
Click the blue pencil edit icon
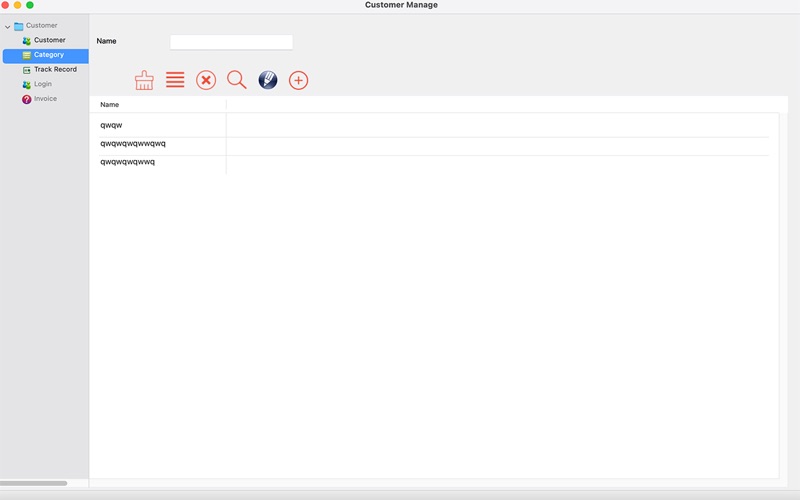point(268,80)
